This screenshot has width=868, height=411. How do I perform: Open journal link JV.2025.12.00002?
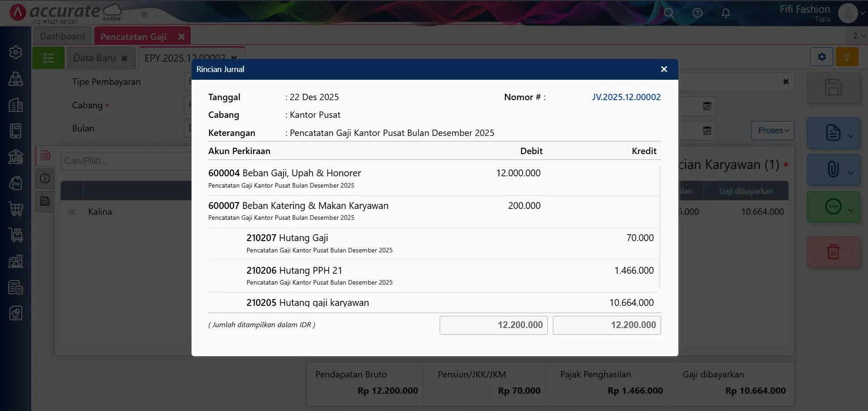pyautogui.click(x=626, y=97)
